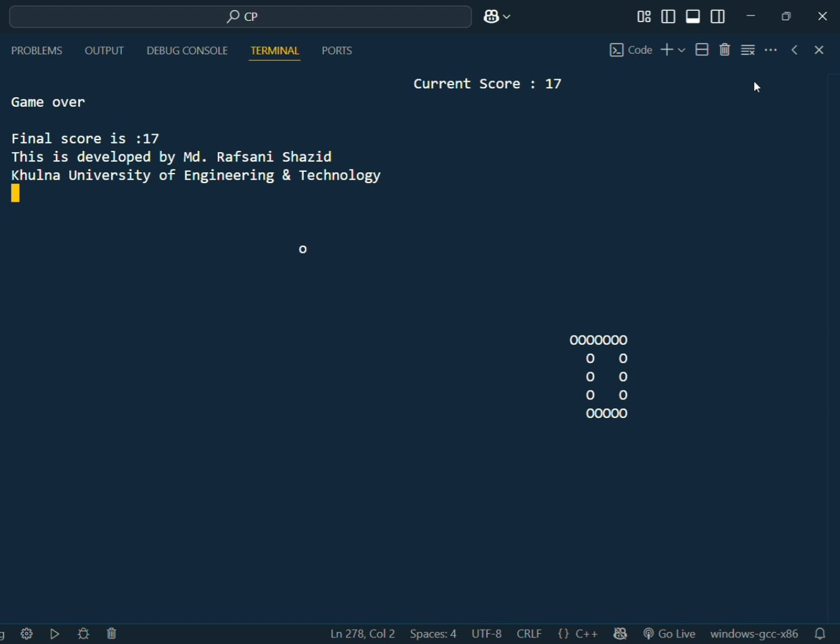Kill the terminal with trash icon
This screenshot has height=644, width=840.
click(x=725, y=50)
